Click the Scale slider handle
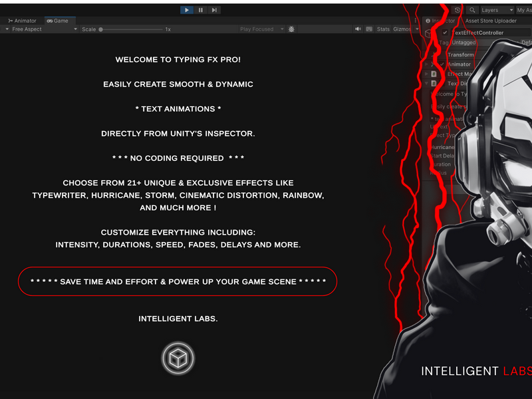 point(101,29)
